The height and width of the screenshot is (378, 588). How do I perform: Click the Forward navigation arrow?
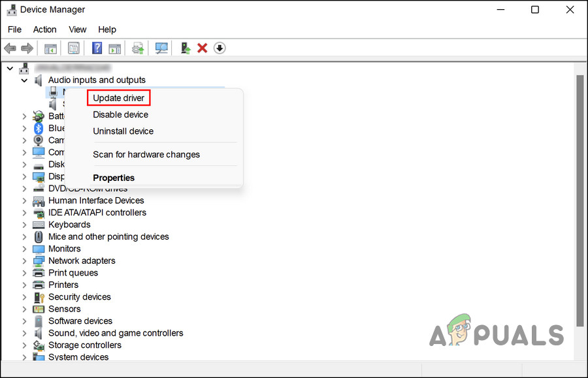27,48
